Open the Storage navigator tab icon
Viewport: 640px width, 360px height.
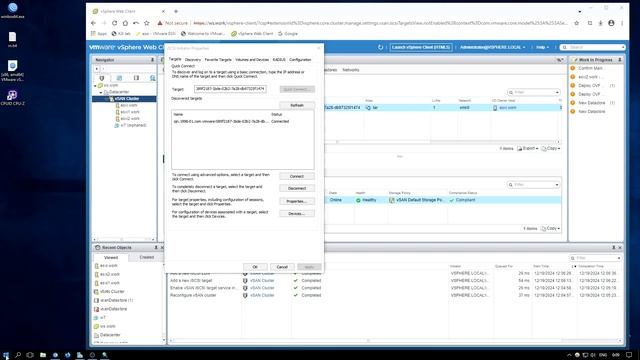coord(136,78)
